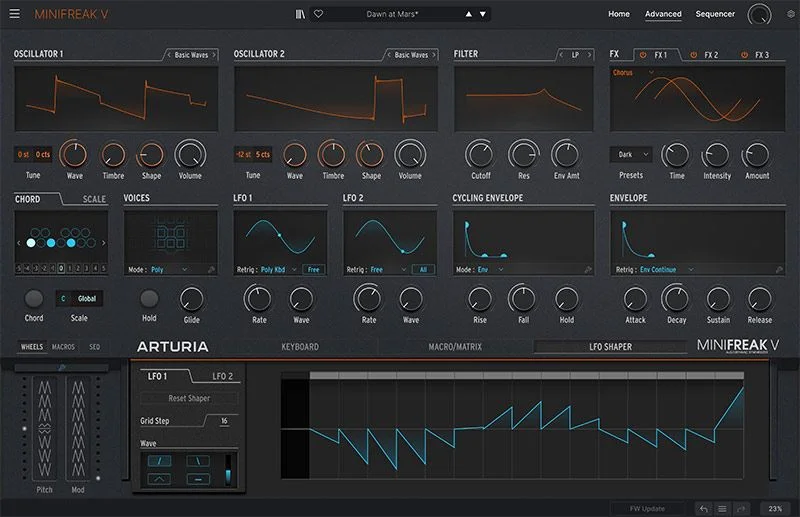Image resolution: width=800 pixels, height=517 pixels.
Task: Click the Pitch wheel strip
Action: tap(44, 428)
